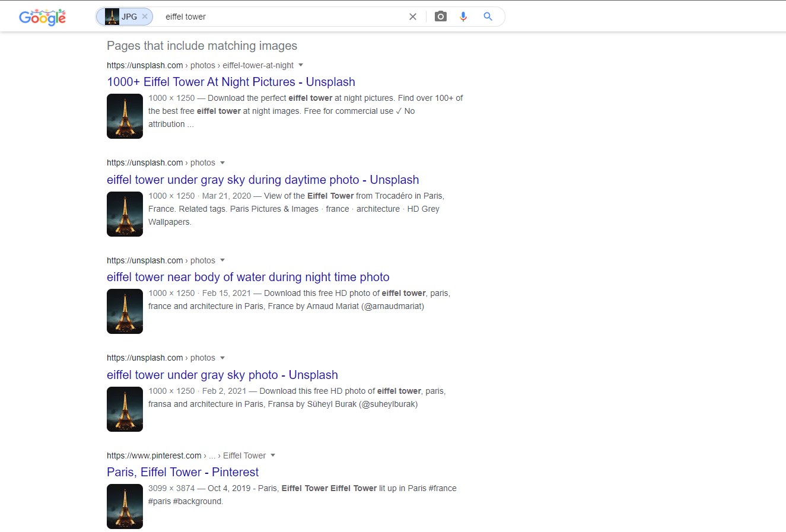The height and width of the screenshot is (532, 786).
Task: Remove the JPG image chip
Action: click(145, 17)
